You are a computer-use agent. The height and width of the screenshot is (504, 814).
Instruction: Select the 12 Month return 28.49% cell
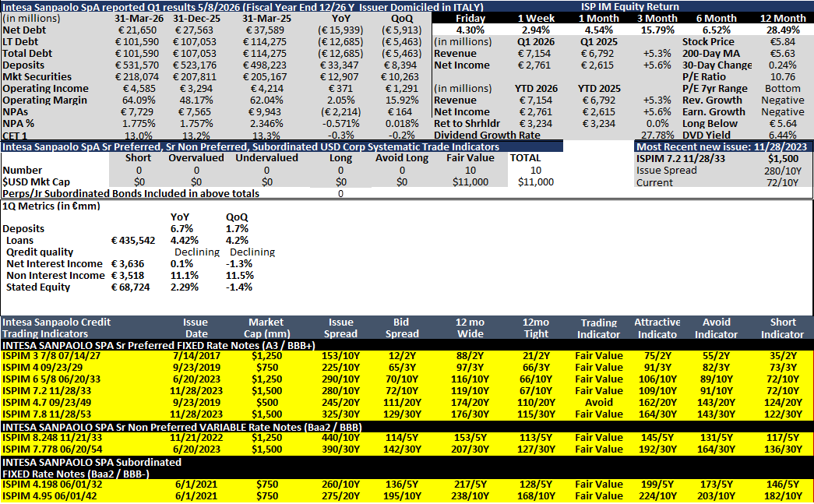783,30
